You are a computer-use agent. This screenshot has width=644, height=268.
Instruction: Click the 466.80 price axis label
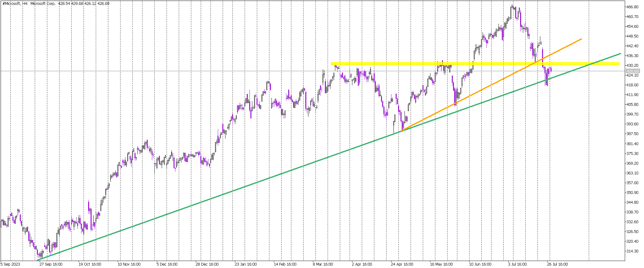632,7
